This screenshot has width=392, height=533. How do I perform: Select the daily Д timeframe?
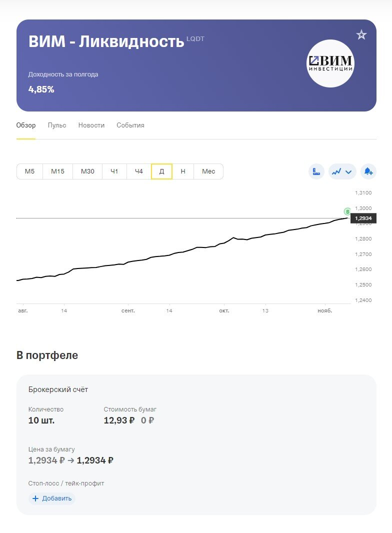pos(161,171)
